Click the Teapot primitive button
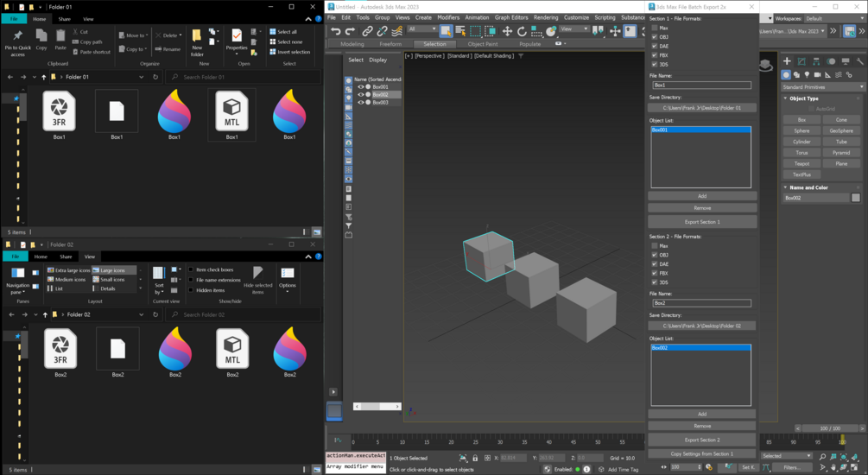Viewport: 868px width, 475px height. (x=801, y=164)
